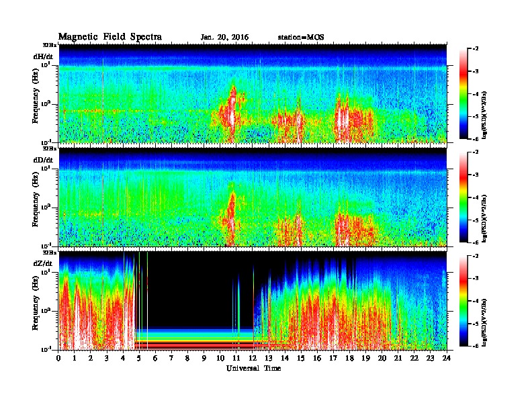
Task: Click the "-2" value on the dH/dt colorbar
Action: pos(476,49)
